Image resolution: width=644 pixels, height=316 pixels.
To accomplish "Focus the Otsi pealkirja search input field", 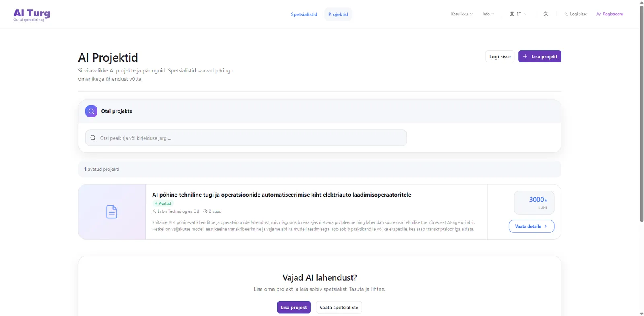I will click(250, 138).
